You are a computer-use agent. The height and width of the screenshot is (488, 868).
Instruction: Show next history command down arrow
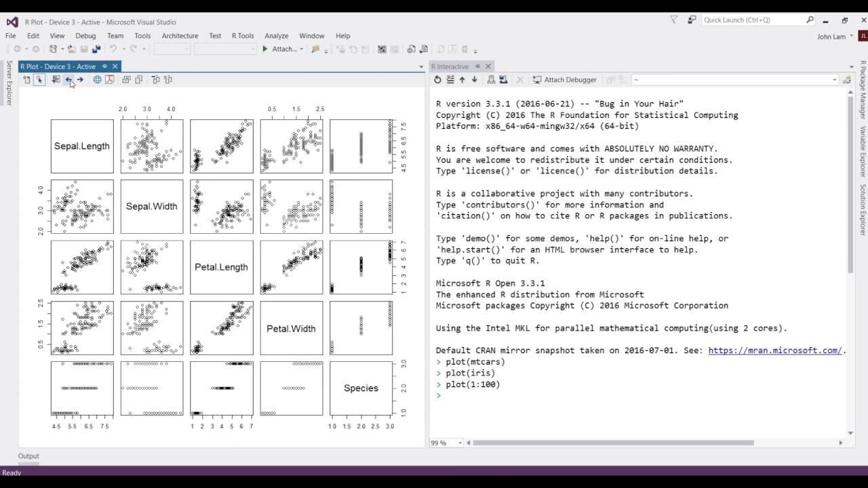pyautogui.click(x=475, y=80)
